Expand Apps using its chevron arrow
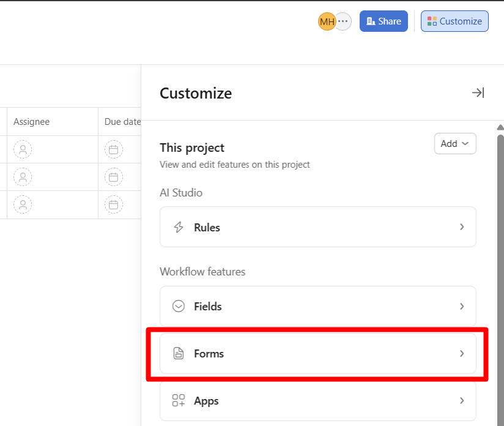This screenshot has height=426, width=504. [462, 401]
